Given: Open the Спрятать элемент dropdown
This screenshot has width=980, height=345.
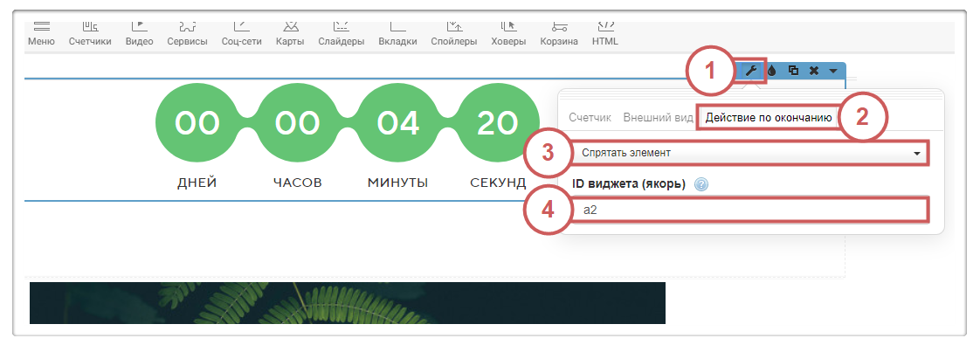Looking at the screenshot, I should tap(751, 153).
